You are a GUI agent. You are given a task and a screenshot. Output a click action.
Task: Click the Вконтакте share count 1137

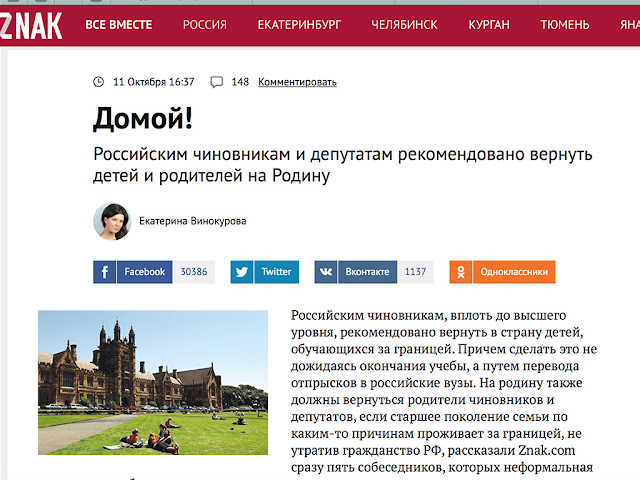415,272
